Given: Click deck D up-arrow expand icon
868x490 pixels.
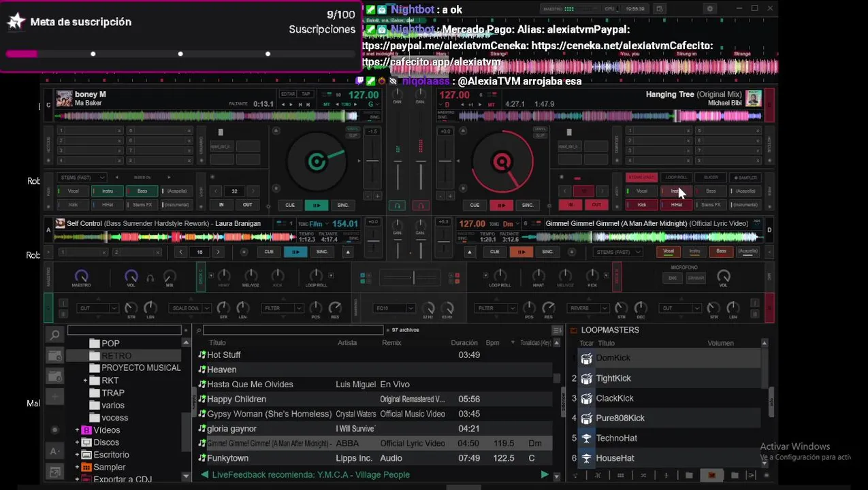Looking at the screenshot, I should pos(469,252).
